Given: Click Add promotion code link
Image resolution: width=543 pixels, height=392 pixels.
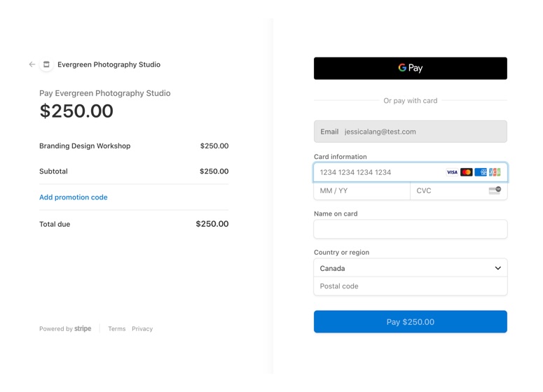Looking at the screenshot, I should pyautogui.click(x=74, y=197).
